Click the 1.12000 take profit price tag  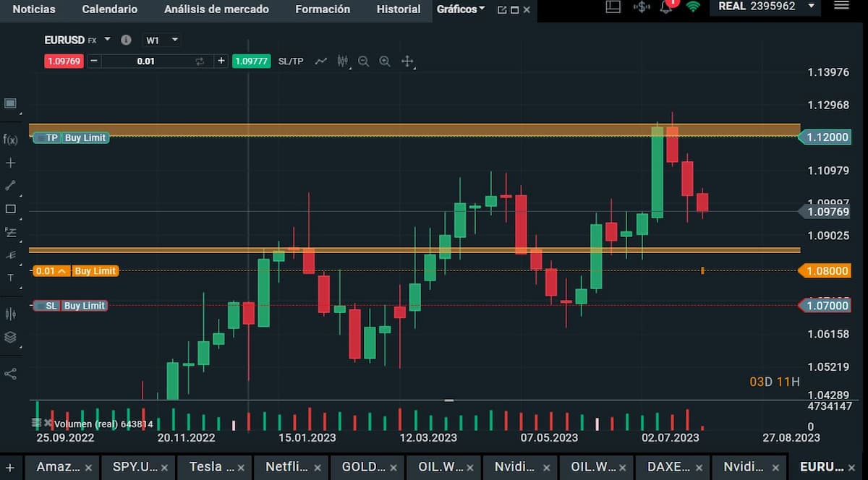point(823,137)
